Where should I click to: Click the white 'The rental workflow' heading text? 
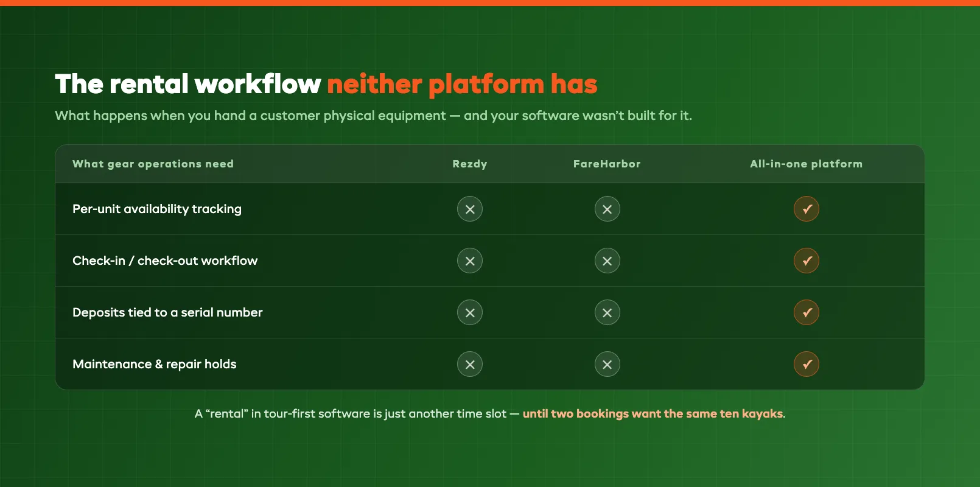tap(187, 84)
